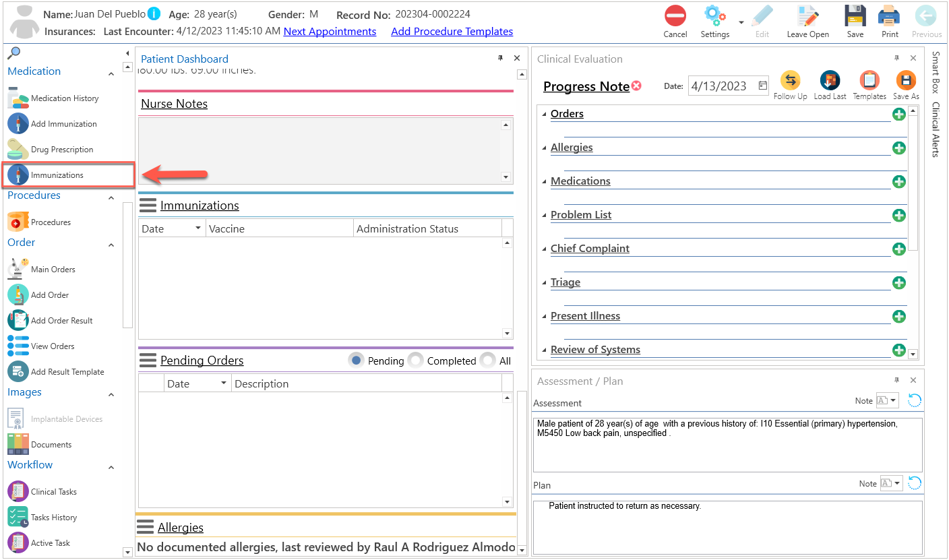Collapse the left sidebar panel arrow

pos(127,53)
